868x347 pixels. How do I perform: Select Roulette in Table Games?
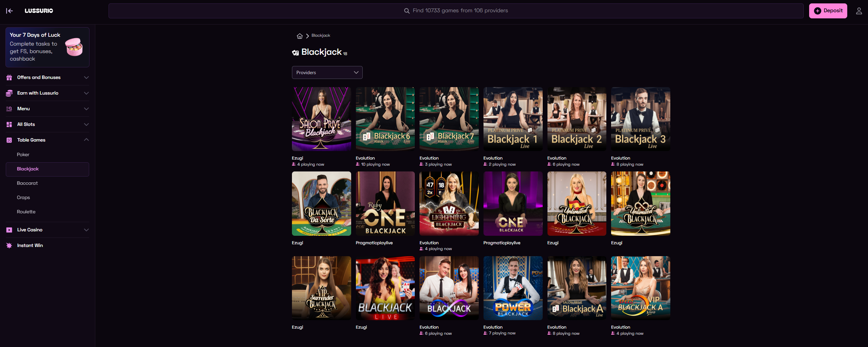click(26, 212)
